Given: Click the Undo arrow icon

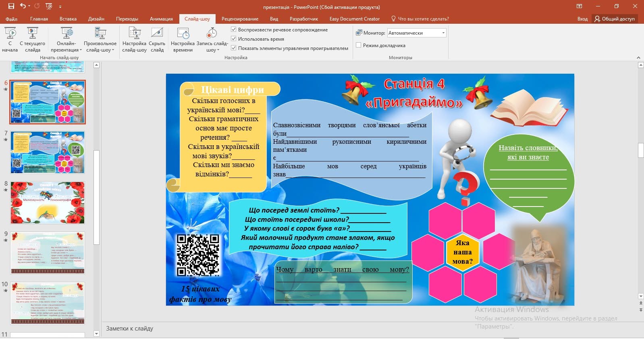Looking at the screenshot, I should tap(23, 6).
